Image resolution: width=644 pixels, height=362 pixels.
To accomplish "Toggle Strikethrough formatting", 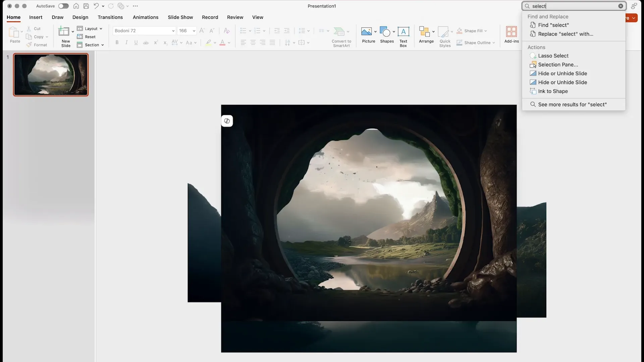I will 146,43.
